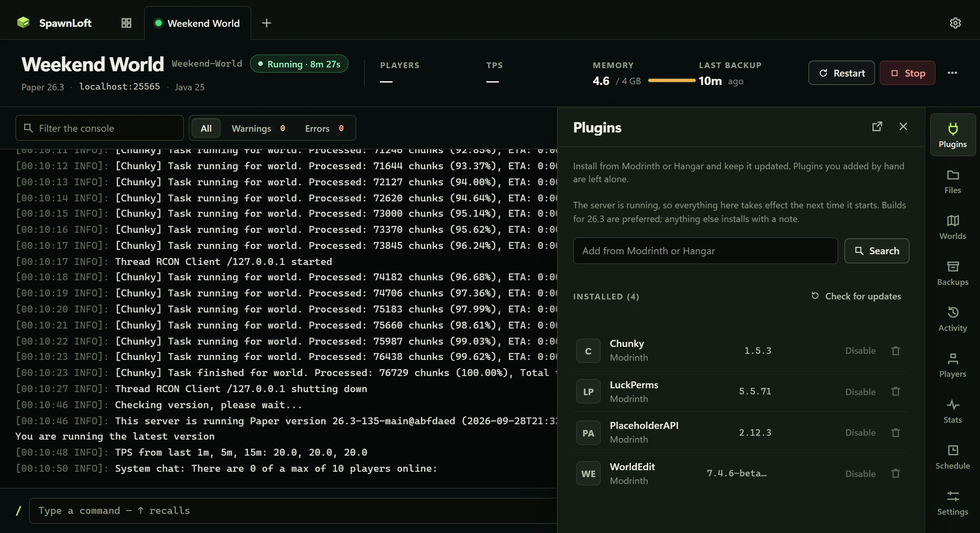980x533 pixels.
Task: Click the TPS from last 1m log line
Action: (x=192, y=452)
